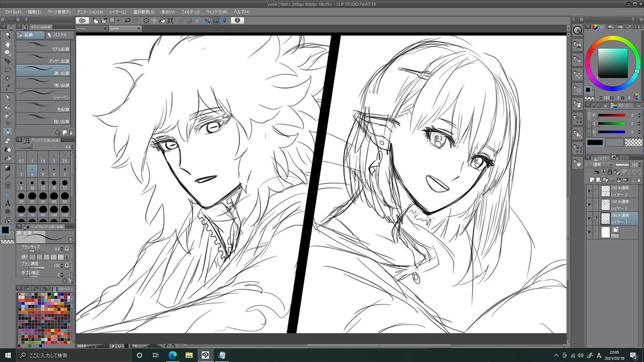Toggle visibility eye of 用紙 layer
Viewport: 644px width, 362px height.
(589, 232)
